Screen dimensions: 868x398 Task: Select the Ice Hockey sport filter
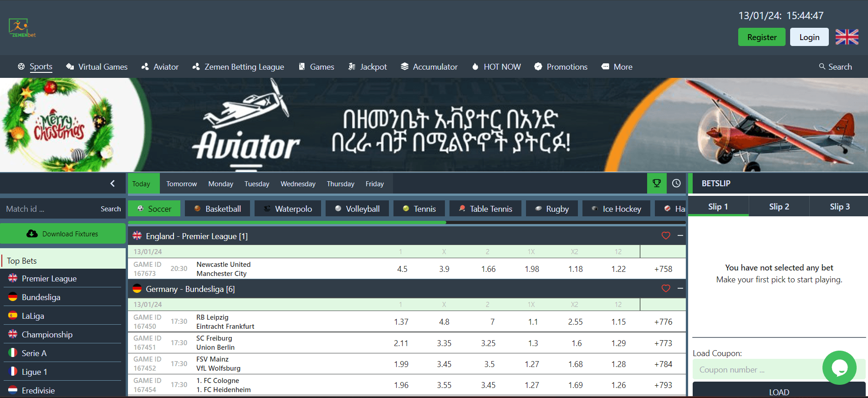(616, 209)
